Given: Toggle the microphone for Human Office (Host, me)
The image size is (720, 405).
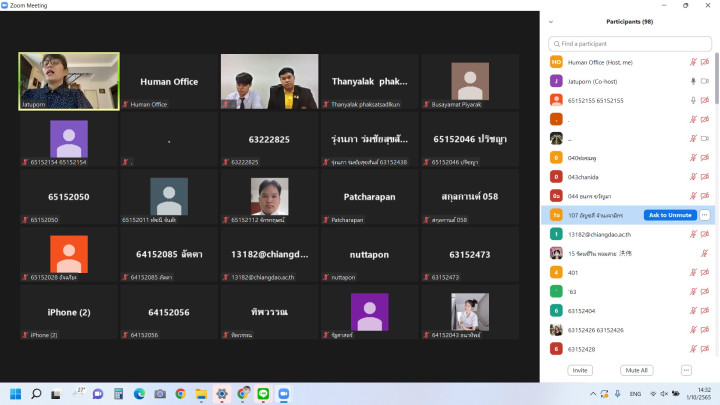Looking at the screenshot, I should pyautogui.click(x=693, y=62).
